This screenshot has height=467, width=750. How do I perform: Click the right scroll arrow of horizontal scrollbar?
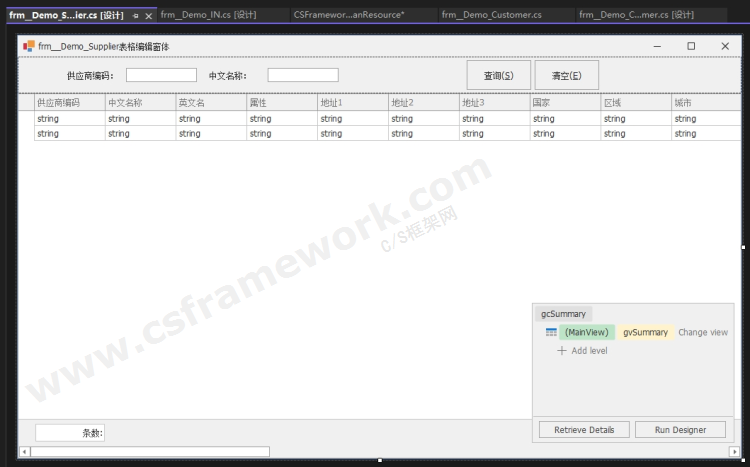tap(735, 452)
